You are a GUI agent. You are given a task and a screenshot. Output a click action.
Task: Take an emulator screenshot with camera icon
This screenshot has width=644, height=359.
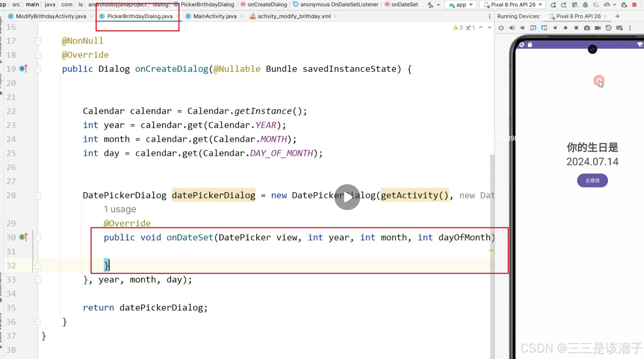(587, 28)
